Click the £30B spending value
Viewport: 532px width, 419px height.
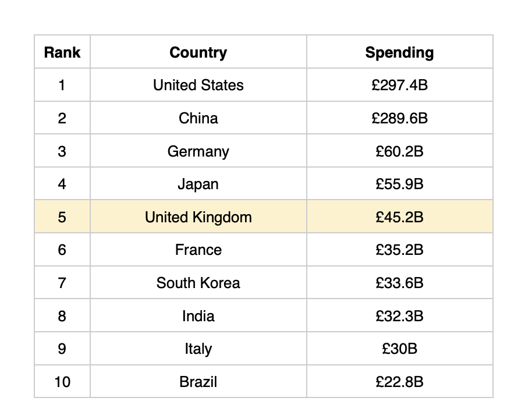pyautogui.click(x=399, y=349)
